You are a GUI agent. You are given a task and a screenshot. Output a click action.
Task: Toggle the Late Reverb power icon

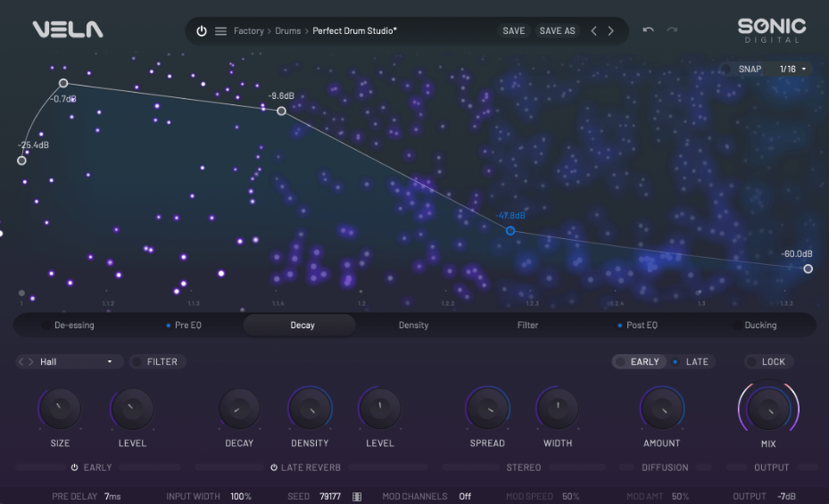pyautogui.click(x=274, y=467)
